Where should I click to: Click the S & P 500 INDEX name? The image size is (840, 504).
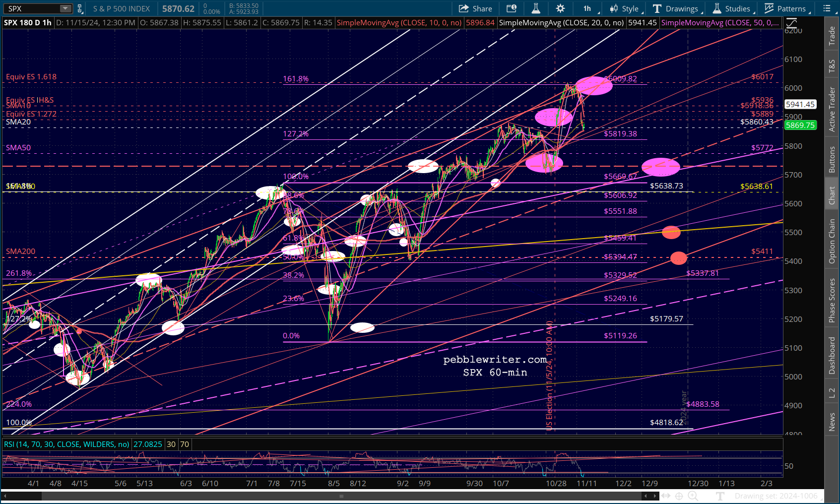[x=122, y=8]
